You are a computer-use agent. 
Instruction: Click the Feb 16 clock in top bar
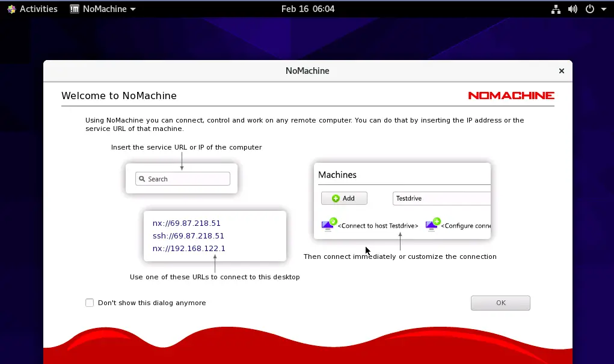307,8
